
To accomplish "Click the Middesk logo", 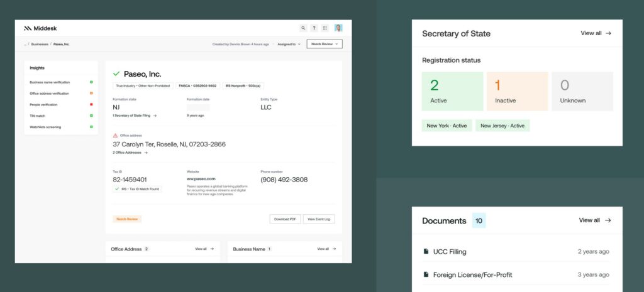I will click(40, 28).
